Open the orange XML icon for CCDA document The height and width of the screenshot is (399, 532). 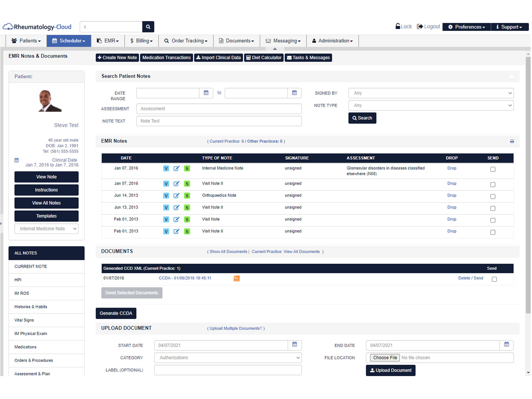237,278
